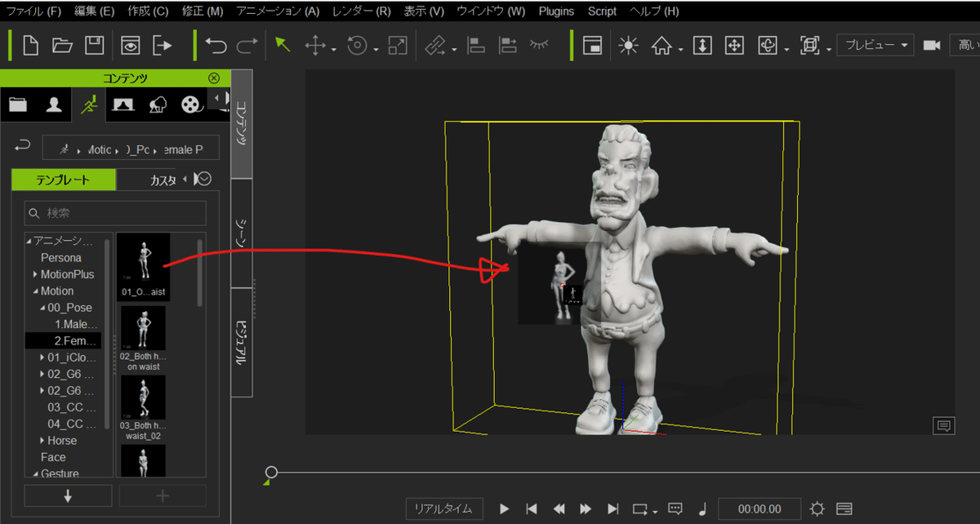Open a project with the folder toolbar icon
The width and height of the screenshot is (980, 524).
(63, 46)
